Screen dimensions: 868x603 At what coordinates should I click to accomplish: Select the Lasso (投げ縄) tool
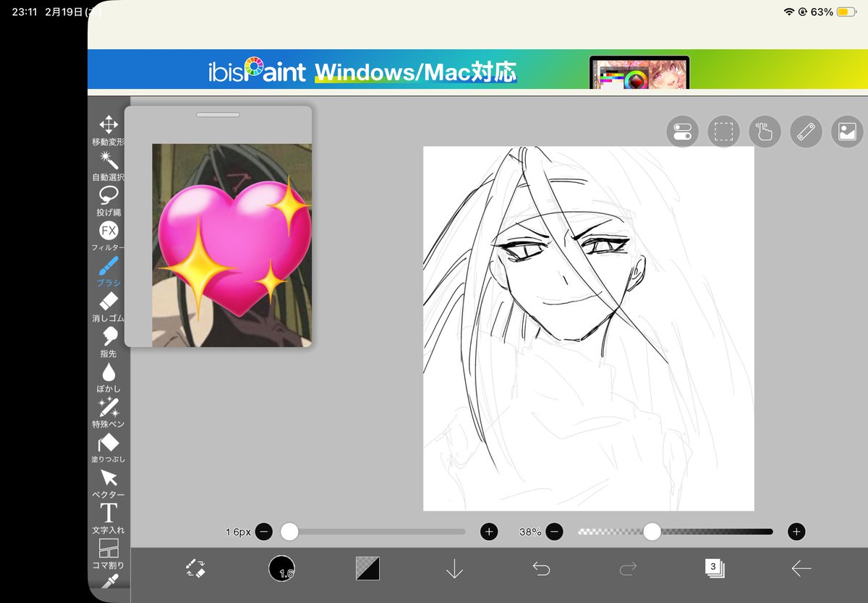(109, 201)
